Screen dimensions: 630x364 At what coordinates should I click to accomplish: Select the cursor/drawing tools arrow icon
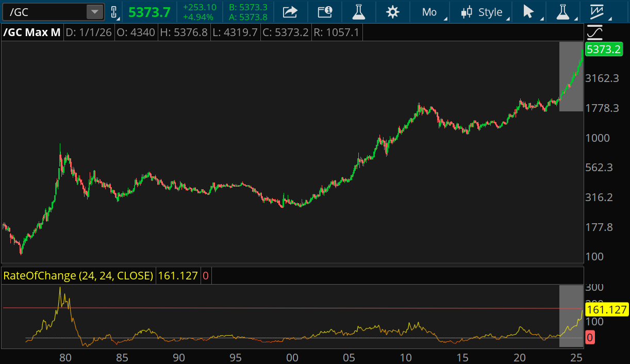coord(528,12)
